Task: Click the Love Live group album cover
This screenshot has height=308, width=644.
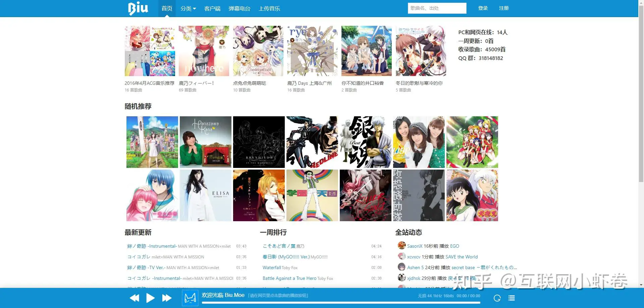Action: click(x=472, y=142)
